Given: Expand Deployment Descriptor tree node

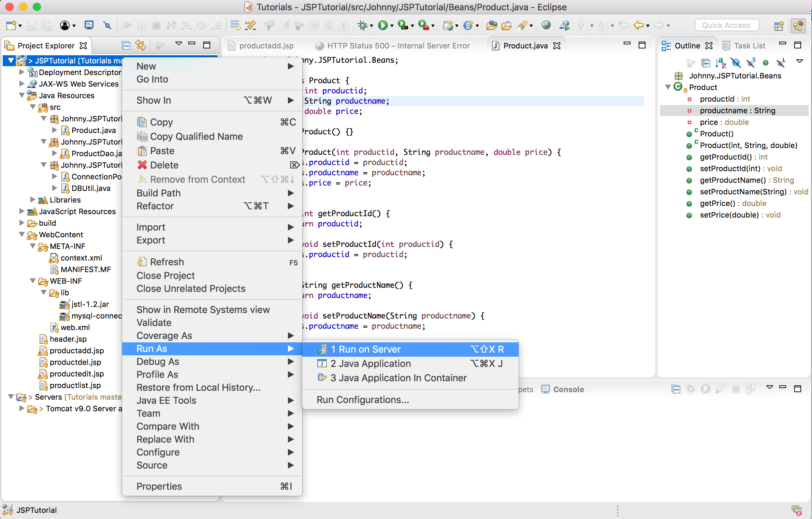Looking at the screenshot, I should pyautogui.click(x=21, y=72).
